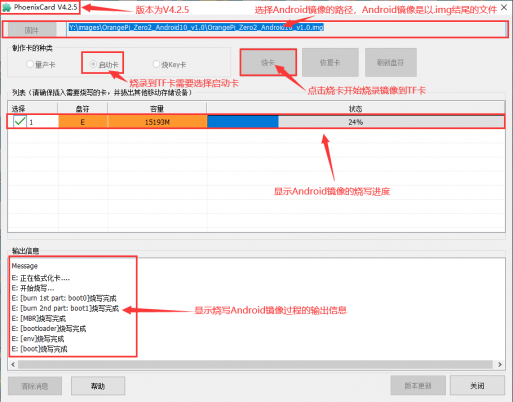This screenshot has height=402, width=513.
Task: Click the '开始烧写' log line
Action: point(33,288)
